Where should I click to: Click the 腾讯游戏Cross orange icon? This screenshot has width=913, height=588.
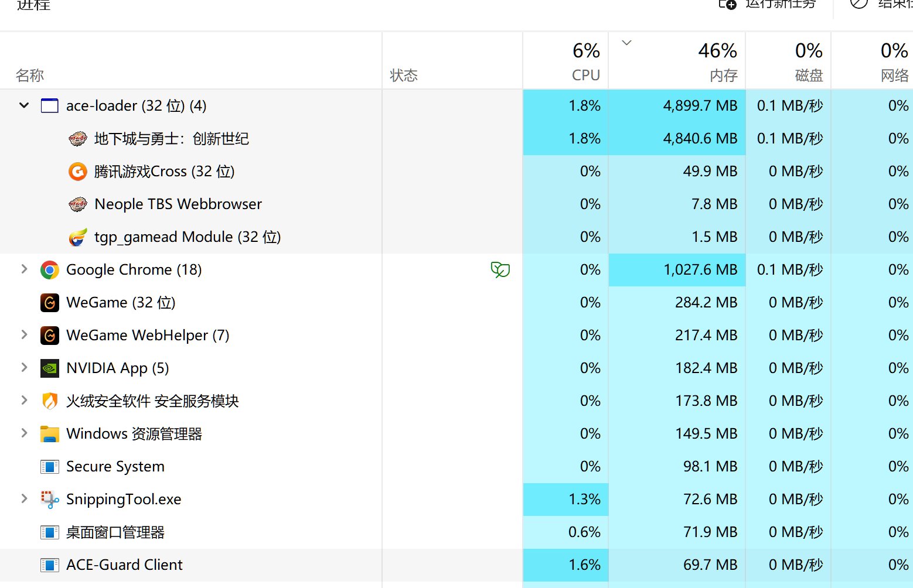pos(78,172)
